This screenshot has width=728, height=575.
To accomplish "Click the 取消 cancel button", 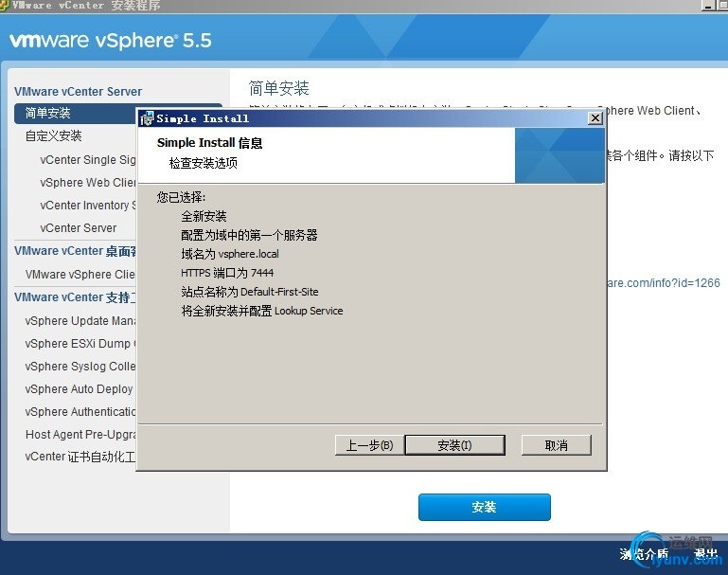I will tap(557, 445).
